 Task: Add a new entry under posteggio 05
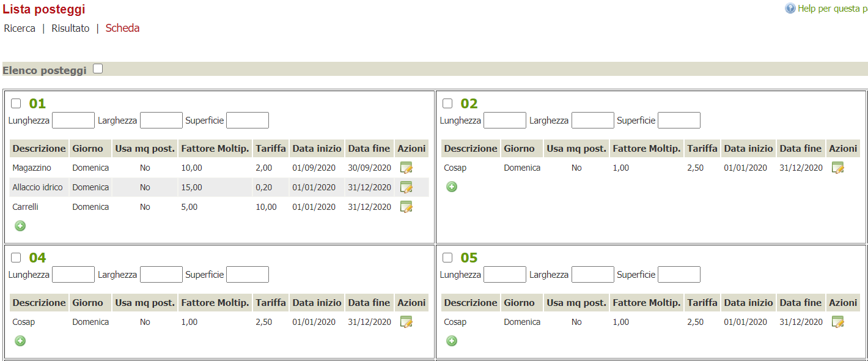[x=452, y=341]
